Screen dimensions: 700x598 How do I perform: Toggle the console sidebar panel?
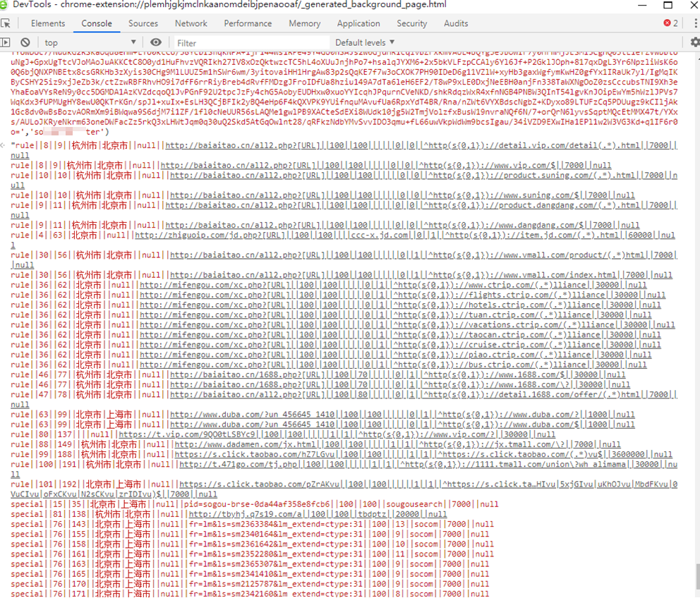click(5, 42)
